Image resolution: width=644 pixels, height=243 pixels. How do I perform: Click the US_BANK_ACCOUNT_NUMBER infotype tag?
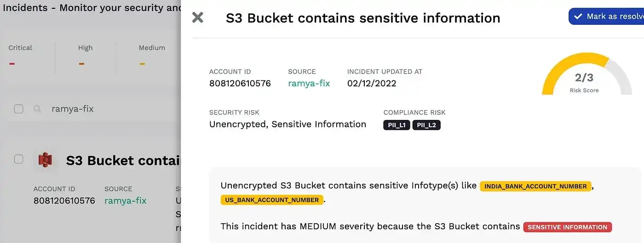pyautogui.click(x=272, y=200)
